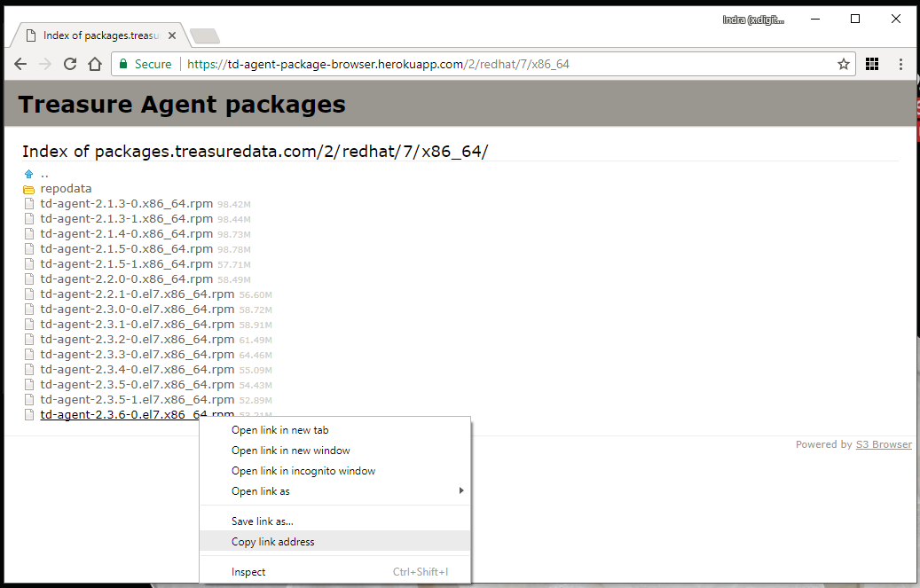Viewport: 920px width, 588px height.
Task: Open the td-agent-2.1.5-1.x86_64.rpm link
Action: [x=127, y=263]
